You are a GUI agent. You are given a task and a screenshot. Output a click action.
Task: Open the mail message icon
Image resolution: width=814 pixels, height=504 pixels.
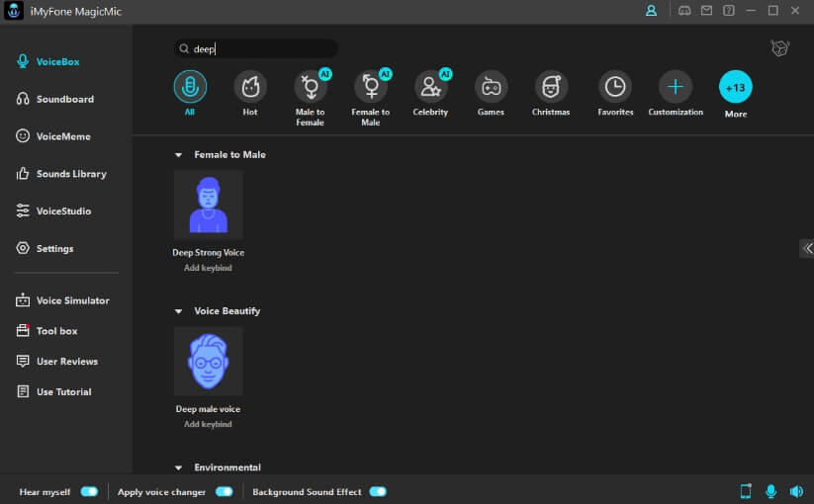click(x=706, y=10)
